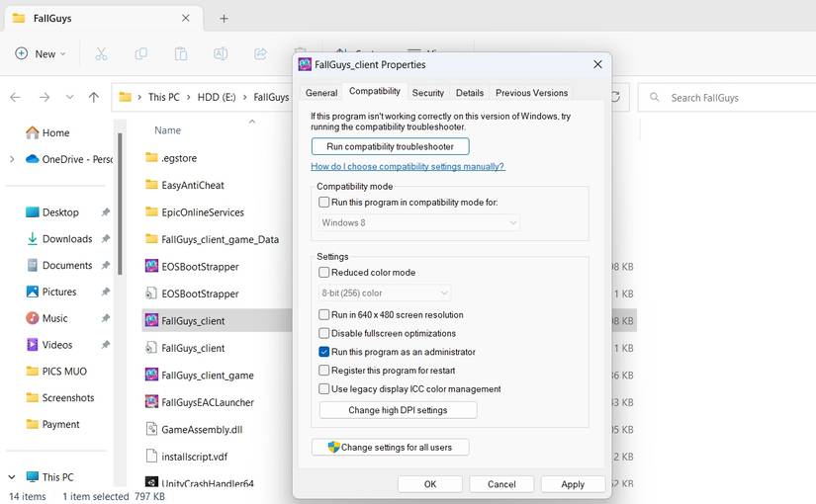Click the Search FallGuys field

click(729, 98)
